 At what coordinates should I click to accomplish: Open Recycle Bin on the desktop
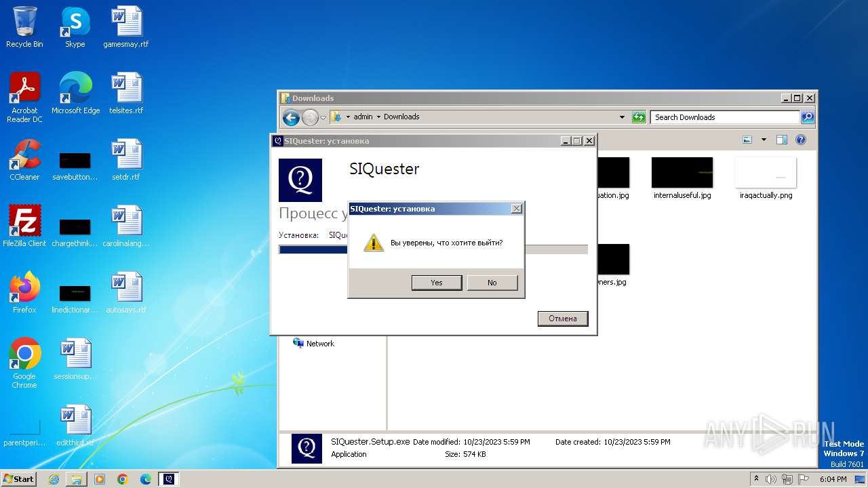[x=24, y=28]
